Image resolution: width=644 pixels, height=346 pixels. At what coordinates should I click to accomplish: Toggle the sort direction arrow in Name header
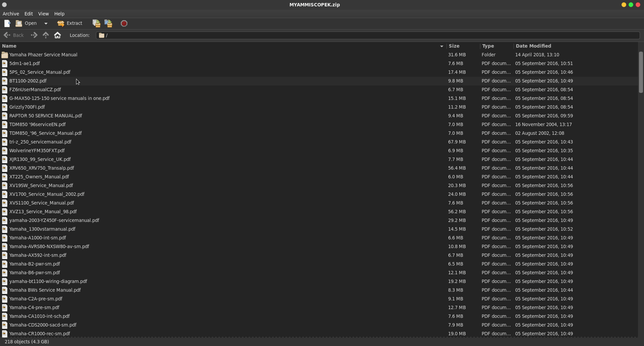(x=441, y=46)
